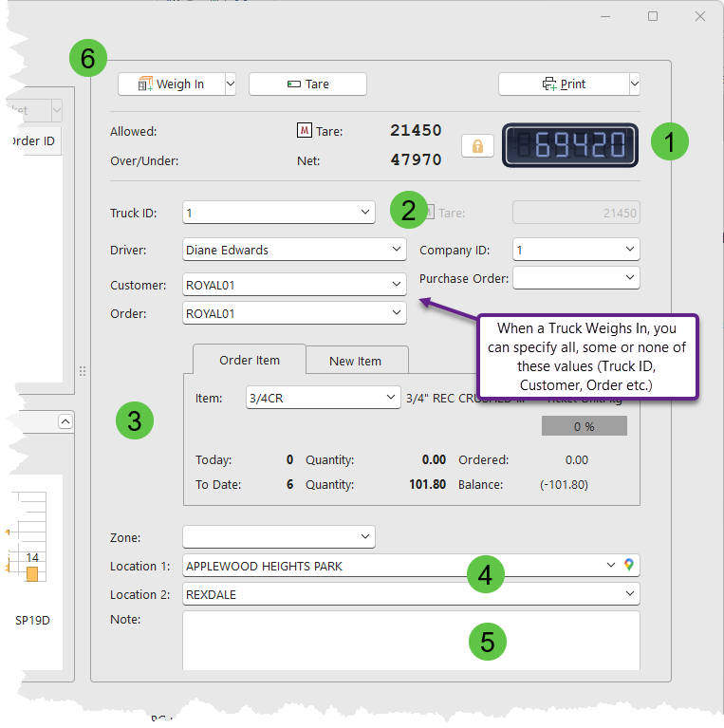Open the Driver dropdown list
The image size is (724, 728).
tap(397, 250)
